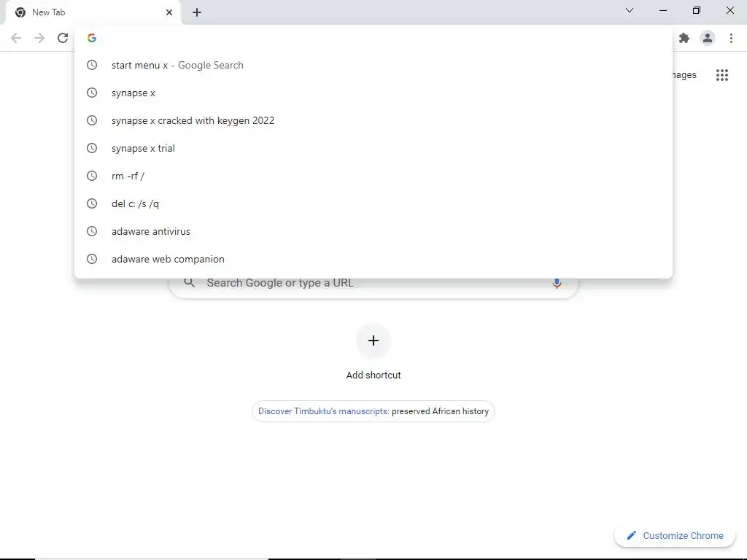Click the clock icon beside 'adaware web companion'
Image resolution: width=747 pixels, height=560 pixels.
[92, 259]
